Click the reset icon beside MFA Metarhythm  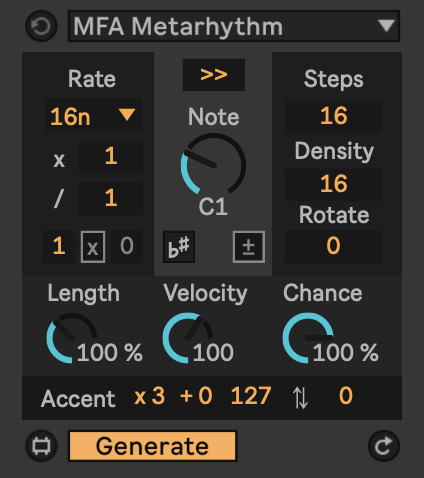(x=41, y=26)
